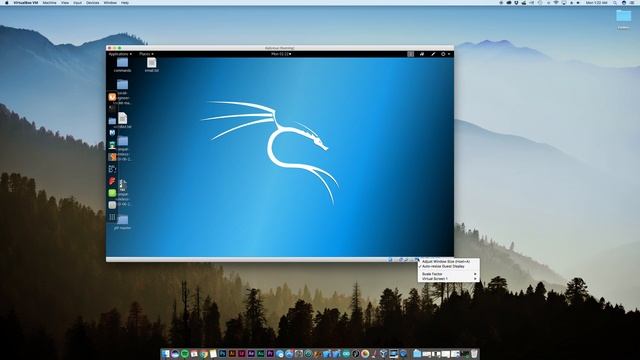Image resolution: width=640 pixels, height=360 pixels.
Task: Open the VirtualBox VM menu
Action: point(26,2)
